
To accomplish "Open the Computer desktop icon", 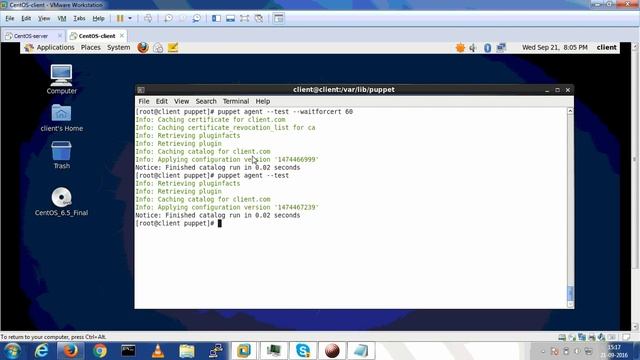I will tap(61, 79).
